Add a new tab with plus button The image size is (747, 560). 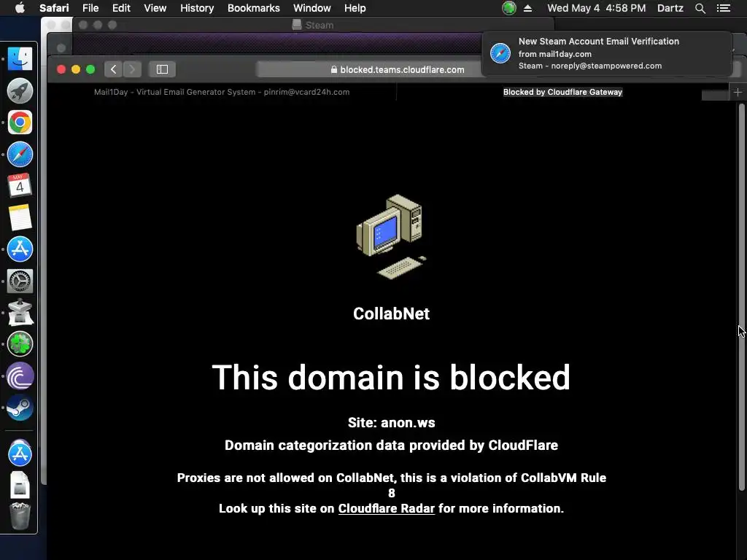[738, 92]
